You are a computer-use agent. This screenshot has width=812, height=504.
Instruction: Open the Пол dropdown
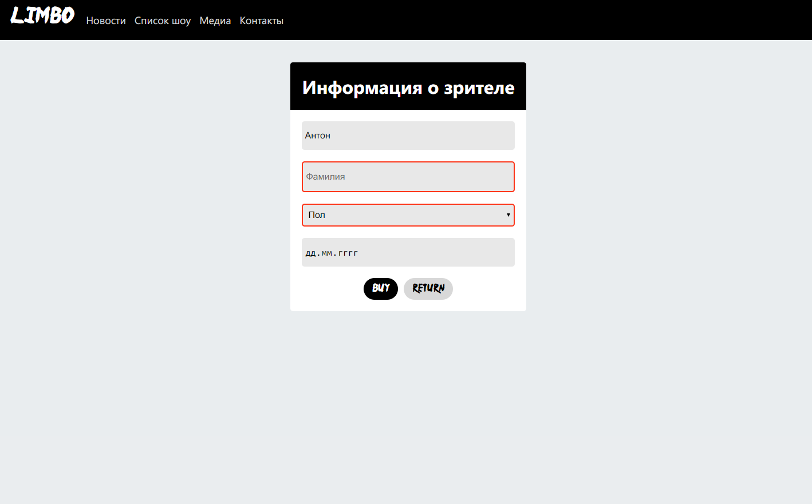tap(408, 215)
